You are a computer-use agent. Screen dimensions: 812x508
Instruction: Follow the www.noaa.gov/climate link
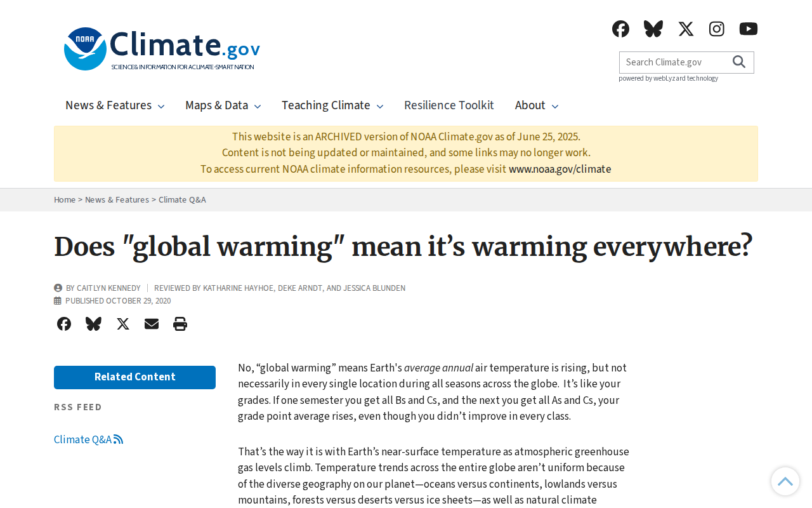coord(560,170)
